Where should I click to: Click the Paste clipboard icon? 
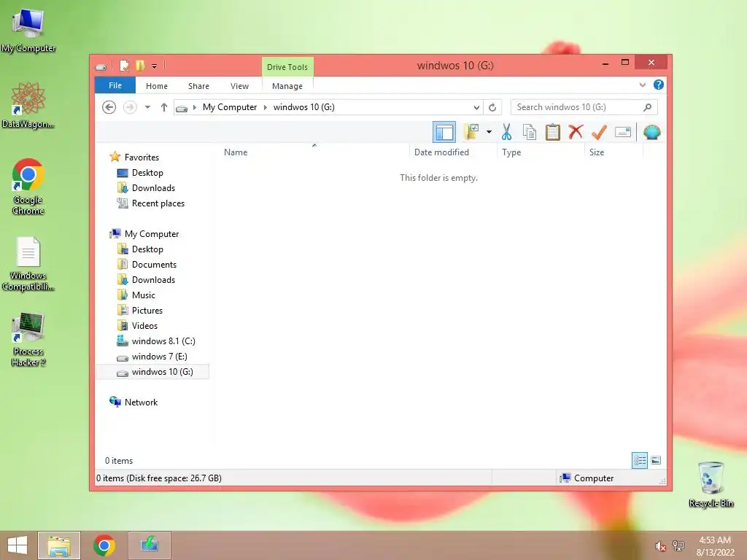[x=553, y=132]
